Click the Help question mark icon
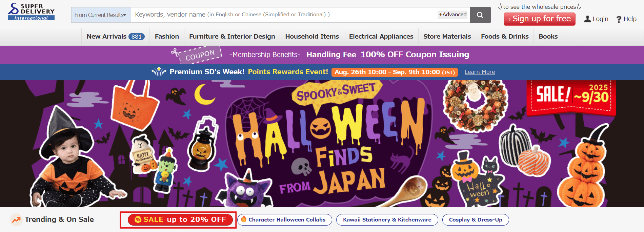Image resolution: width=644 pixels, height=232 pixels. tap(619, 19)
